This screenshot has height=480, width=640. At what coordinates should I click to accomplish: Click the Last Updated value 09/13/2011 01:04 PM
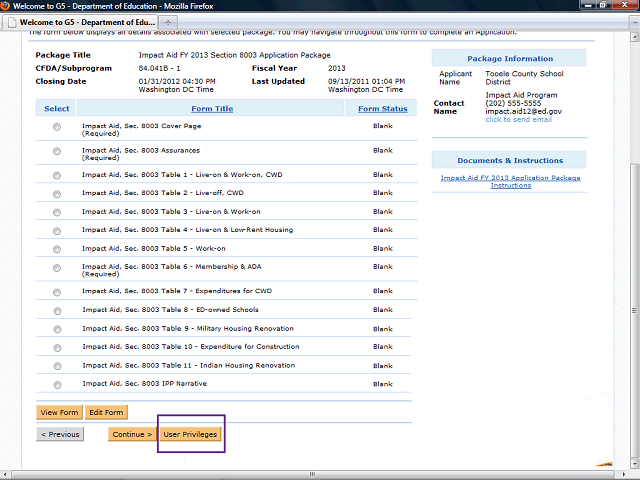coord(366,82)
